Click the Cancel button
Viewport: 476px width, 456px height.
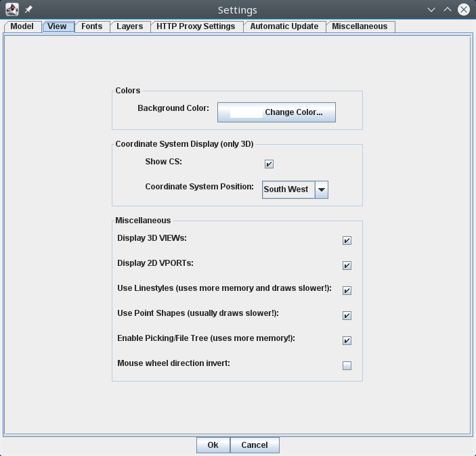[x=255, y=445]
